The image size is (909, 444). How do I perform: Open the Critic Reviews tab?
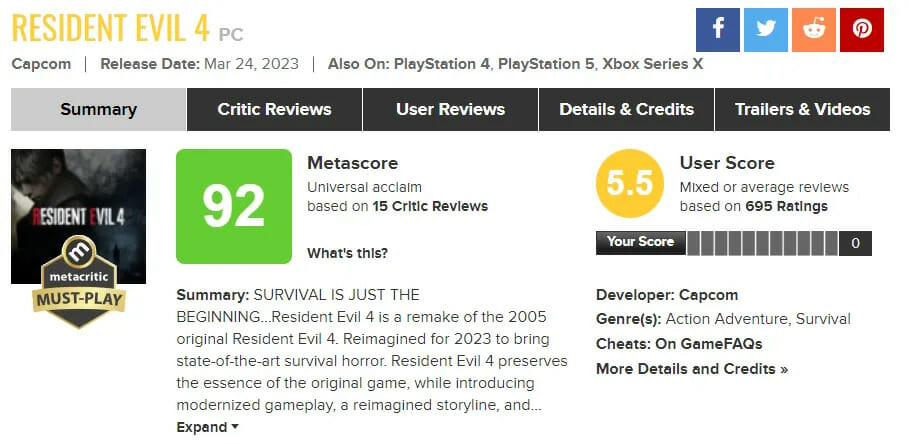coord(274,109)
